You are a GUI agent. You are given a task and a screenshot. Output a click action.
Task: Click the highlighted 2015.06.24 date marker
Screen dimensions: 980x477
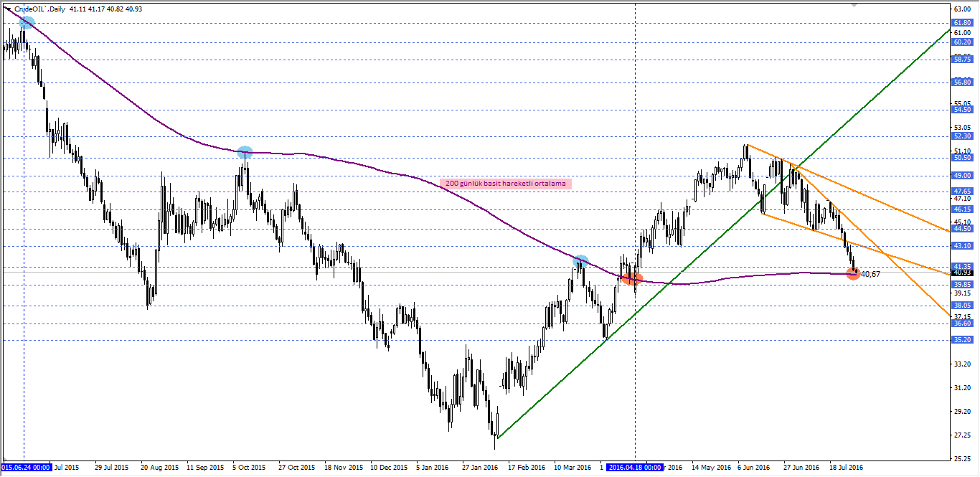25,467
